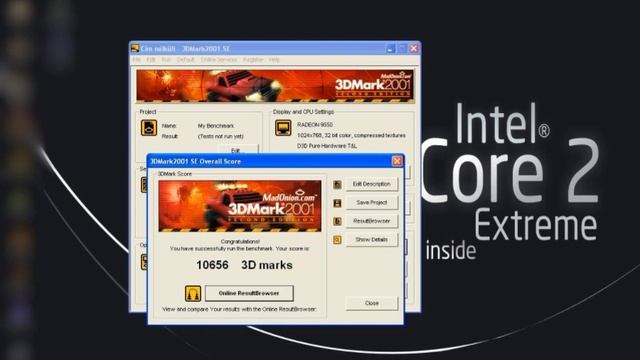The height and width of the screenshot is (360, 640).
Task: Click the "RADEON 9550" text
Action: click(315, 124)
